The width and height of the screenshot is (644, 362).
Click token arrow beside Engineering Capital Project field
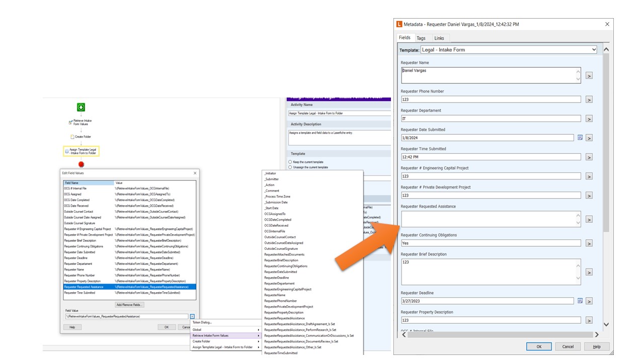coord(589,176)
